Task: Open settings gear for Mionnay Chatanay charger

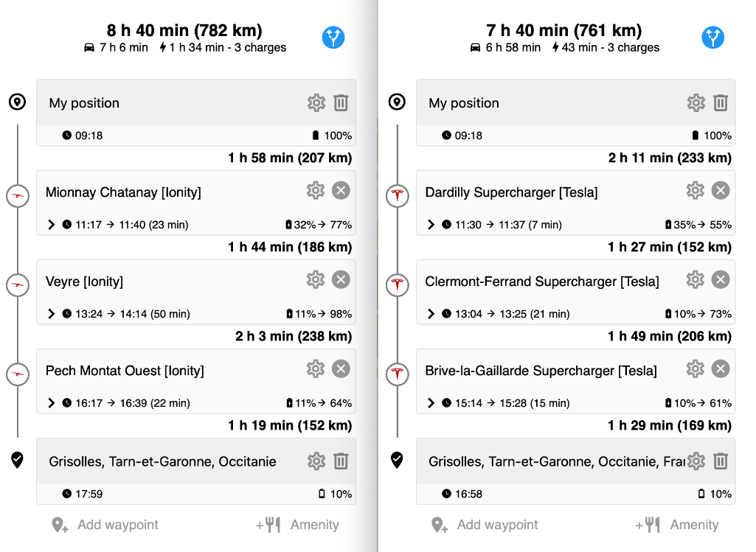Action: point(316,191)
